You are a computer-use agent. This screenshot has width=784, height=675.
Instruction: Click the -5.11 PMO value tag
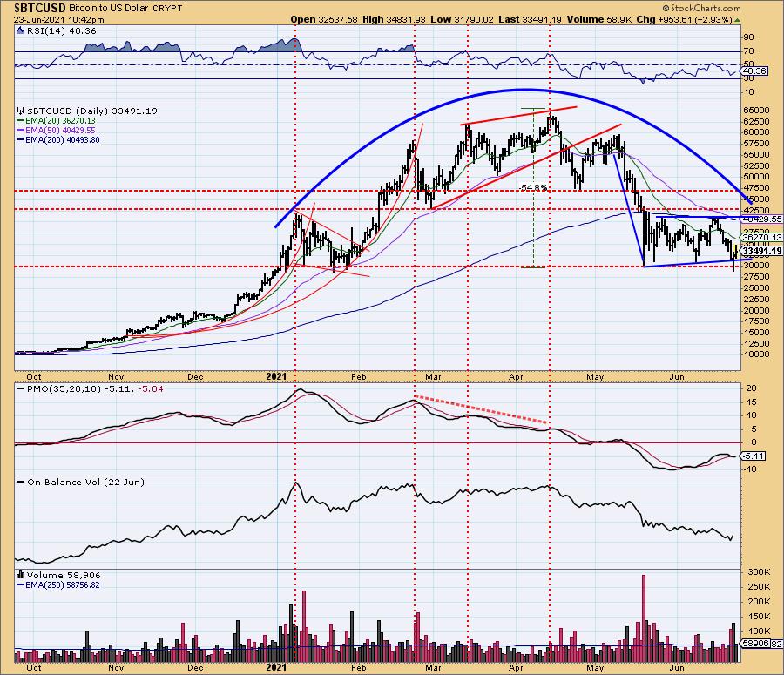(x=754, y=456)
